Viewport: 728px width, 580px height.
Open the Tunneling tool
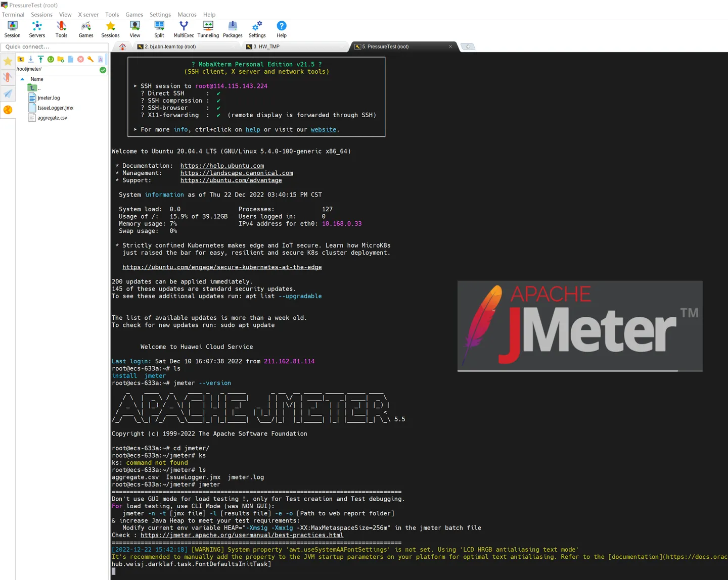coord(208,29)
